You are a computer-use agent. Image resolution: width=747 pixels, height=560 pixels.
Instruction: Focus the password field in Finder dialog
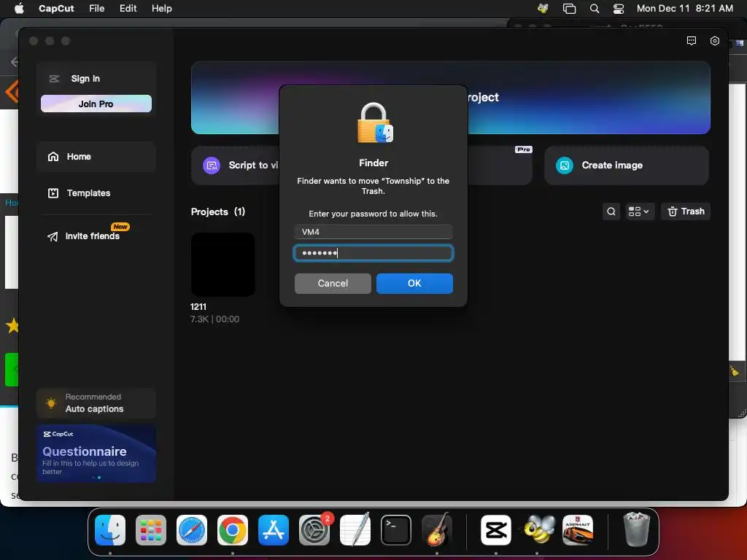click(x=373, y=253)
